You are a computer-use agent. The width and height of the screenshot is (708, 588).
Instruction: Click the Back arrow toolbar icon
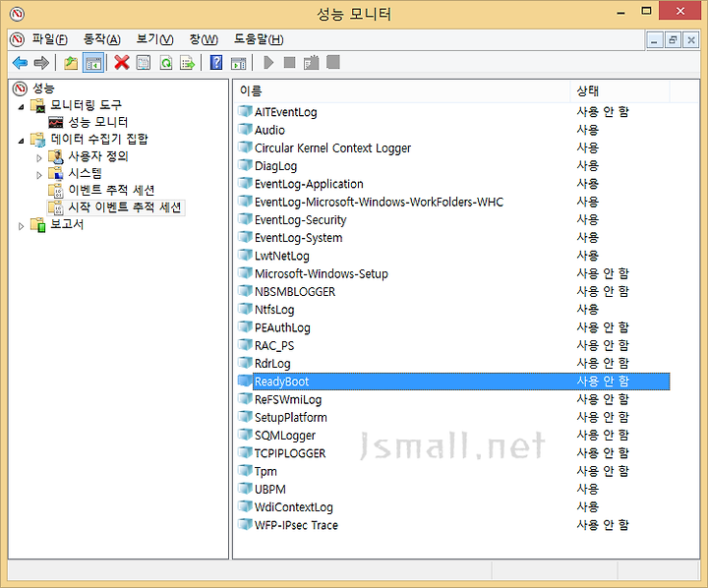[x=21, y=63]
